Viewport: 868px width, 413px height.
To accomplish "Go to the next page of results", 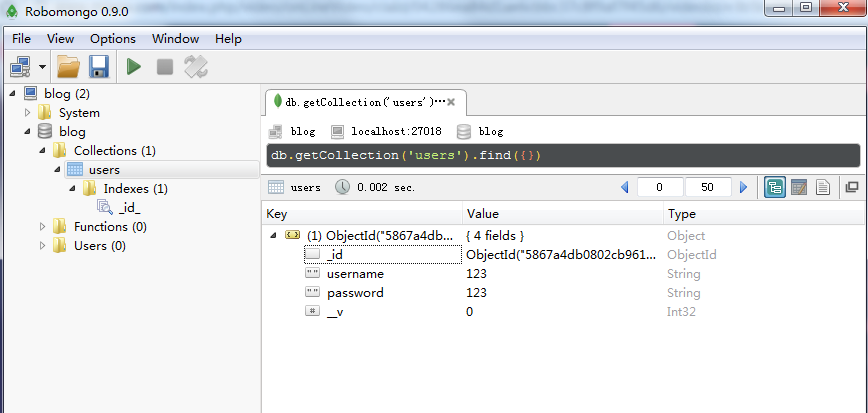I will pos(743,187).
